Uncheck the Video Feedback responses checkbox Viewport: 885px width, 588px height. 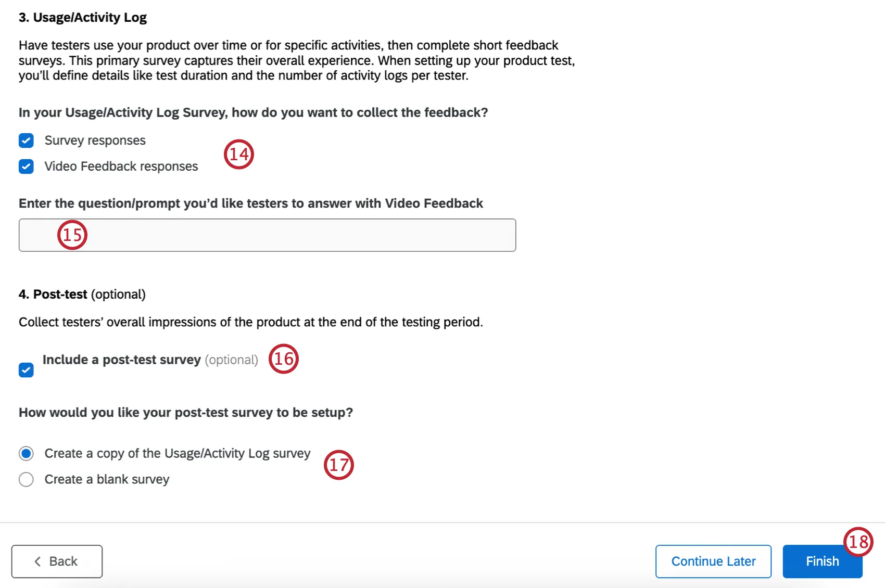click(26, 167)
